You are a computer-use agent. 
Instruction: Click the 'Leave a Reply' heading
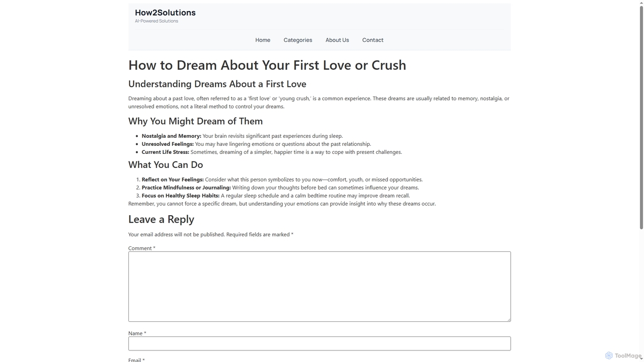[x=161, y=219]
